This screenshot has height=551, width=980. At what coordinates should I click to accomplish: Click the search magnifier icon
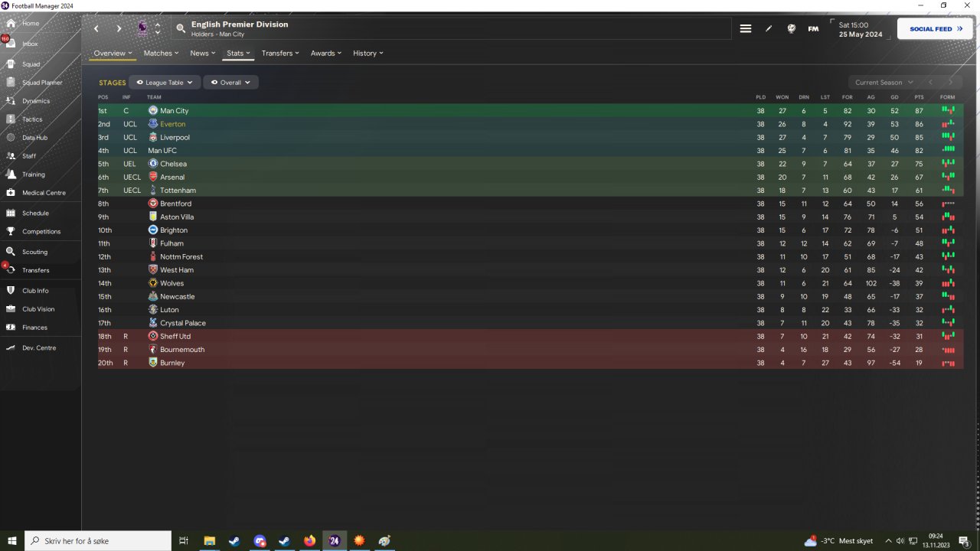point(181,28)
